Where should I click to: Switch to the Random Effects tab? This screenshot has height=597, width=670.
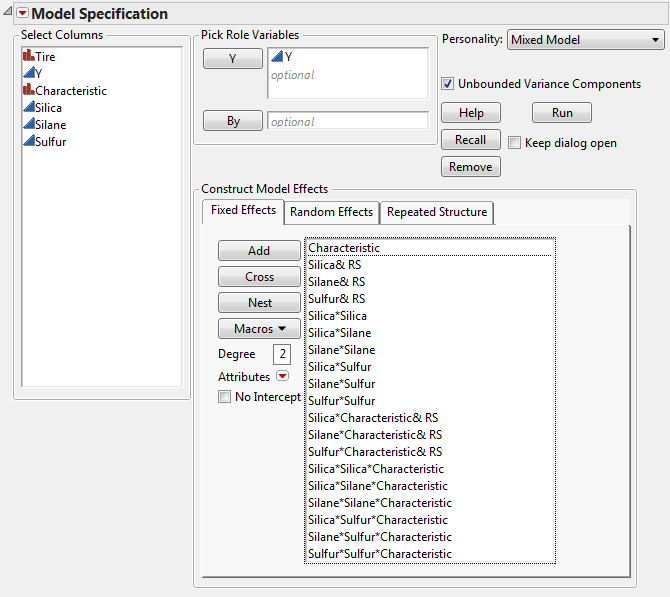coord(331,212)
